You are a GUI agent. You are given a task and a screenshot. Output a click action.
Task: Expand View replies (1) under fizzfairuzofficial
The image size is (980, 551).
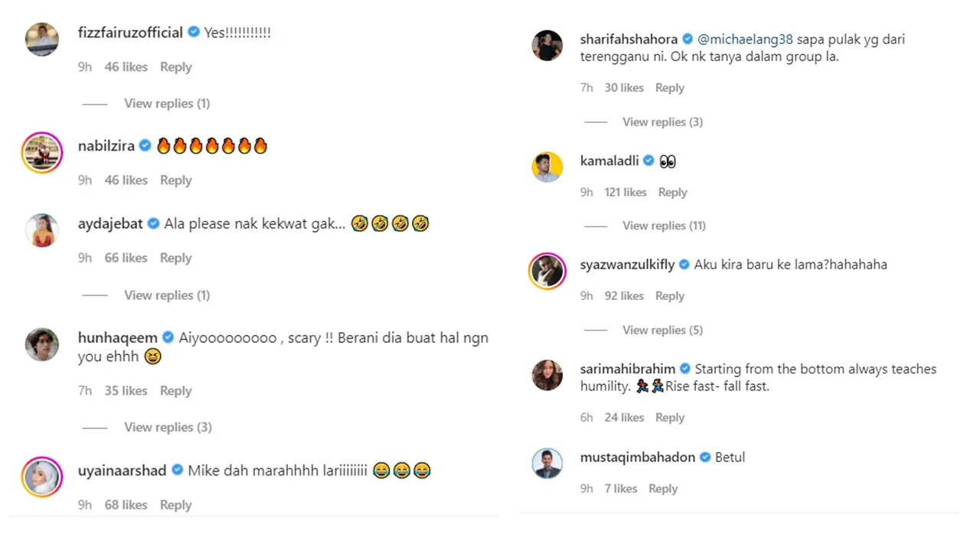pos(167,103)
